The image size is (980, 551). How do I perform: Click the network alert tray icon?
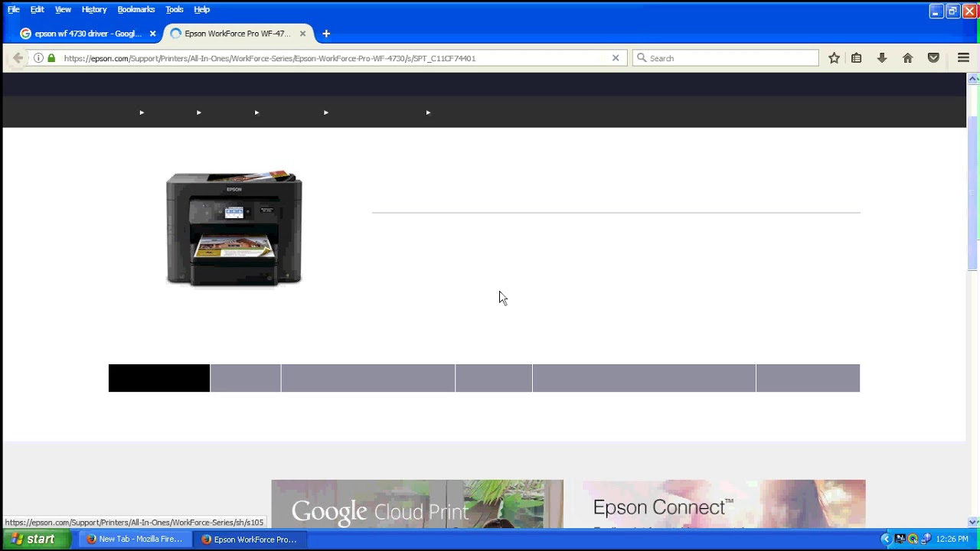pos(926,539)
